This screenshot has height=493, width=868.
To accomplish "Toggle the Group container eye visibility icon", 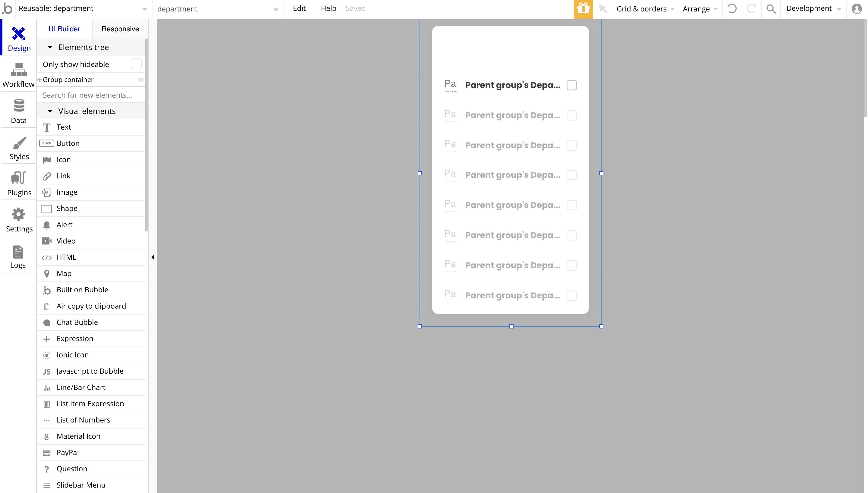I will (x=140, y=80).
